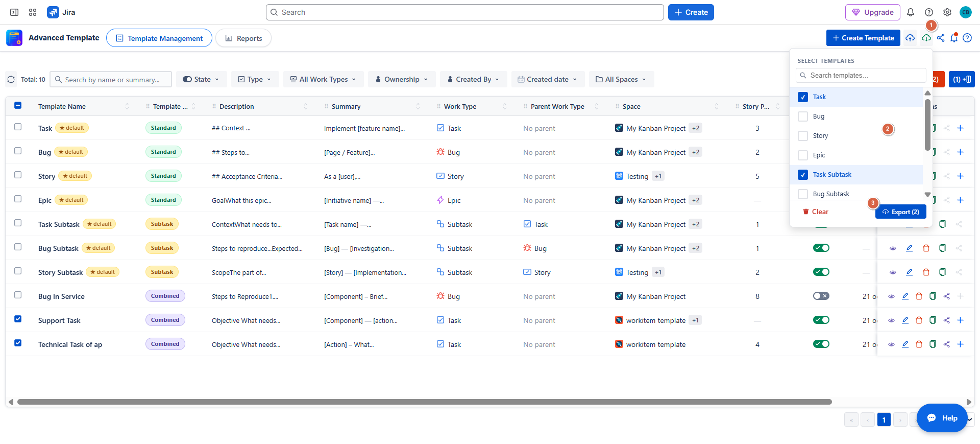The height and width of the screenshot is (444, 980).
Task: Click the cloud upload import icon
Action: point(910,38)
